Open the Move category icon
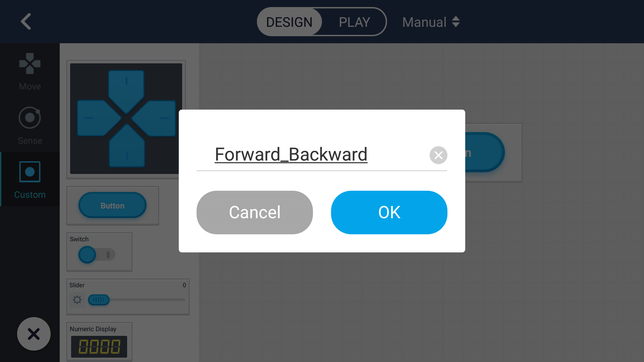644x362 pixels. point(30,64)
